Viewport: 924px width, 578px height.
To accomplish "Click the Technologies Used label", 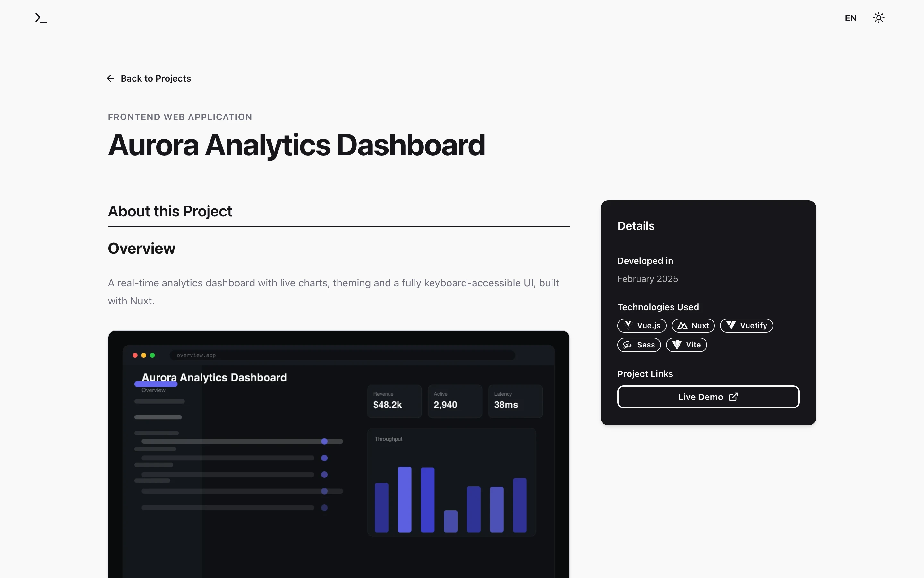I will 658,307.
